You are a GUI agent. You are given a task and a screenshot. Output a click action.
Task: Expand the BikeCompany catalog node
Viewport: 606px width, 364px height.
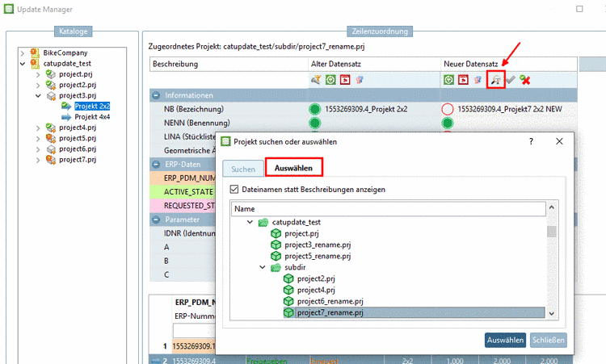23,53
